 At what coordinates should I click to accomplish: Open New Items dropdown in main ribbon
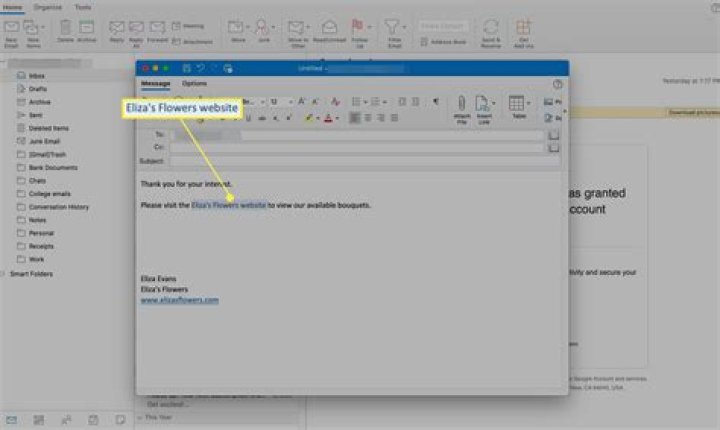tap(43, 27)
